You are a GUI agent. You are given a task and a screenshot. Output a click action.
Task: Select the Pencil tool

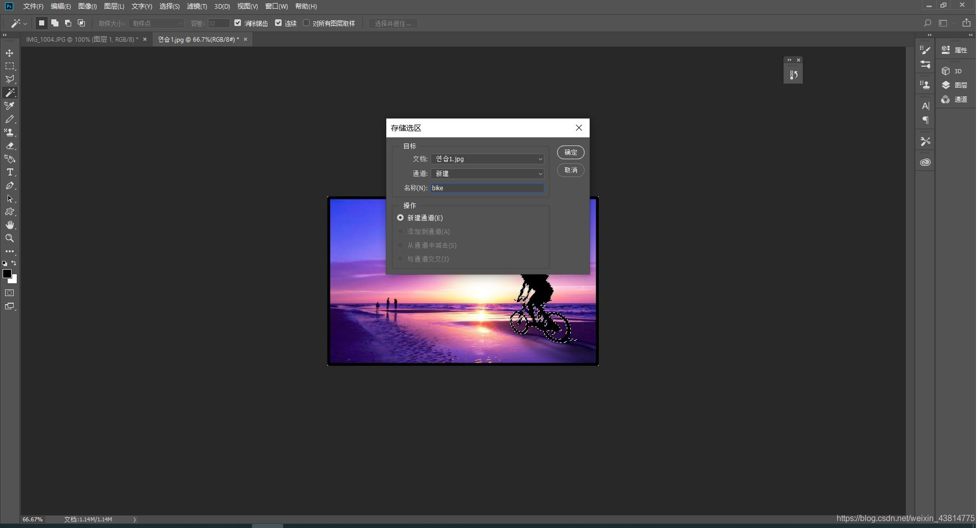[x=10, y=119]
